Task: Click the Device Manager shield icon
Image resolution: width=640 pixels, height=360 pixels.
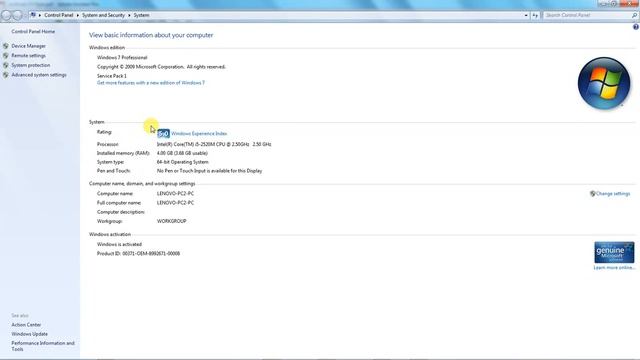Action: click(x=6, y=46)
